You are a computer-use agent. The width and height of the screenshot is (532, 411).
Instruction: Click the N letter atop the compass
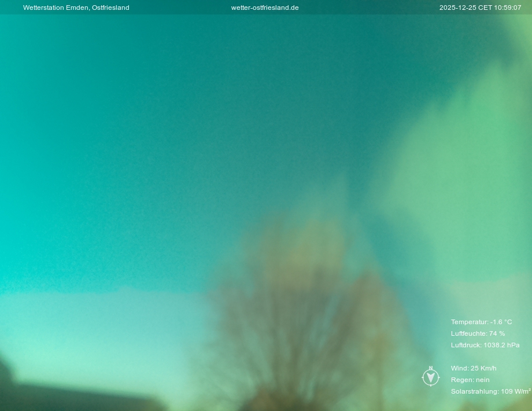(x=431, y=368)
